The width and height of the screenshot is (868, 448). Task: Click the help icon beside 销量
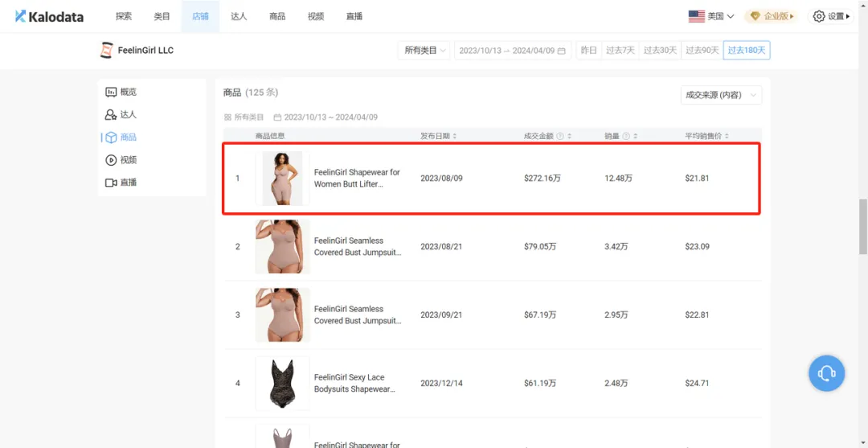click(626, 136)
